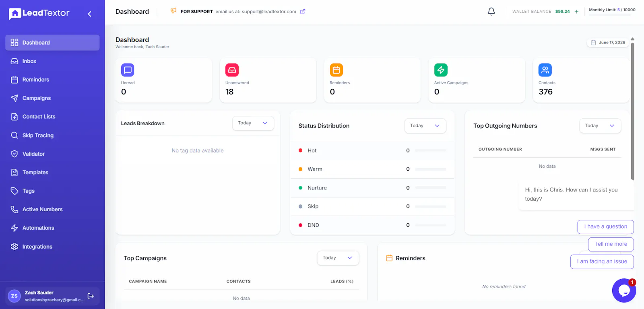Click the OUTGOING NUMBER column header
Screen dimensions: 644x309
pyautogui.click(x=500, y=149)
